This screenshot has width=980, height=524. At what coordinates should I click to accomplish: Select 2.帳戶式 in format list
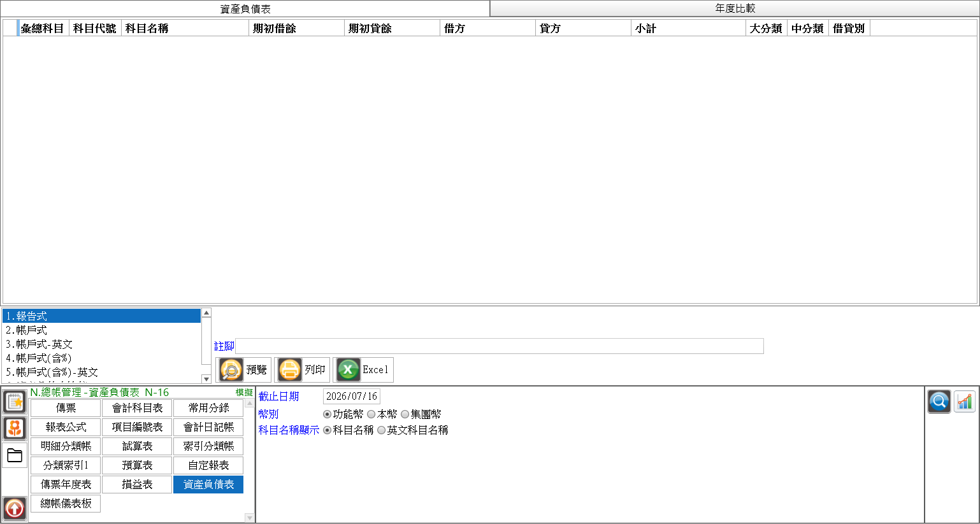pos(102,330)
